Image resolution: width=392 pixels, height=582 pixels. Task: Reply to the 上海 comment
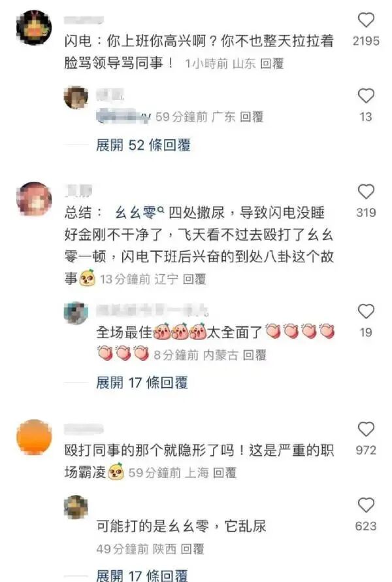pyautogui.click(x=224, y=473)
